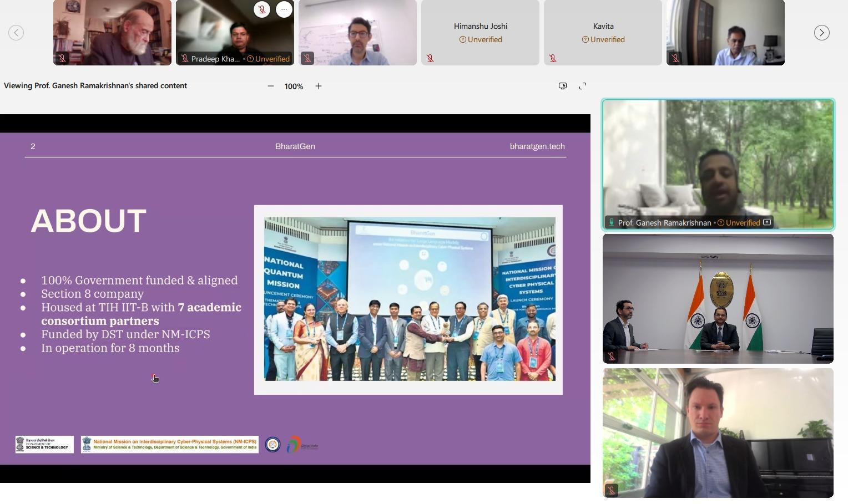The height and width of the screenshot is (504, 848).
Task: Select Kavita participant tile
Action: click(603, 33)
